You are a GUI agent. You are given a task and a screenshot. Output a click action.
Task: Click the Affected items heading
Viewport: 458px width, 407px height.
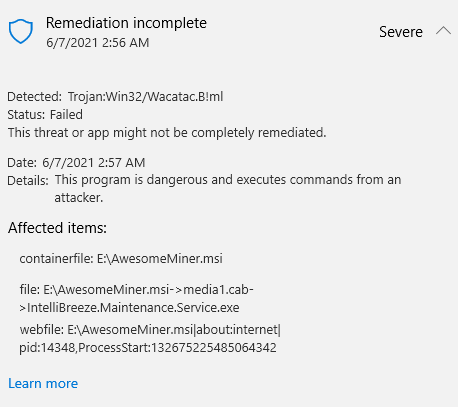[x=57, y=228]
